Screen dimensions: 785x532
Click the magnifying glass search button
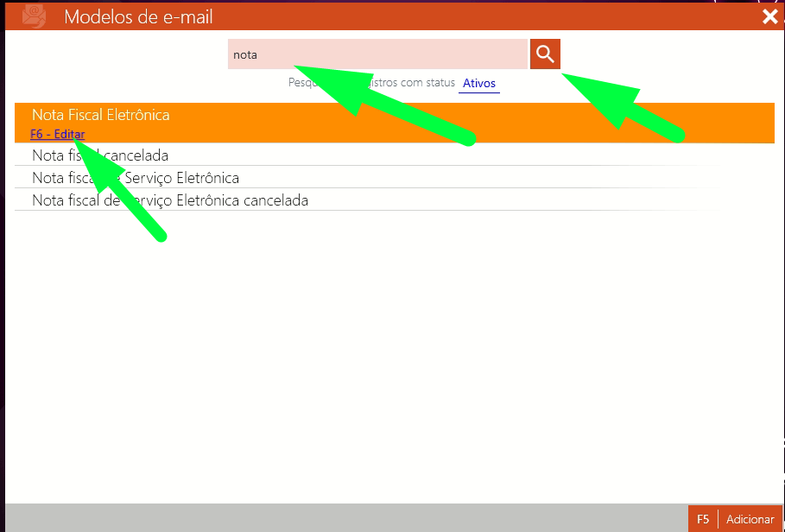point(545,54)
